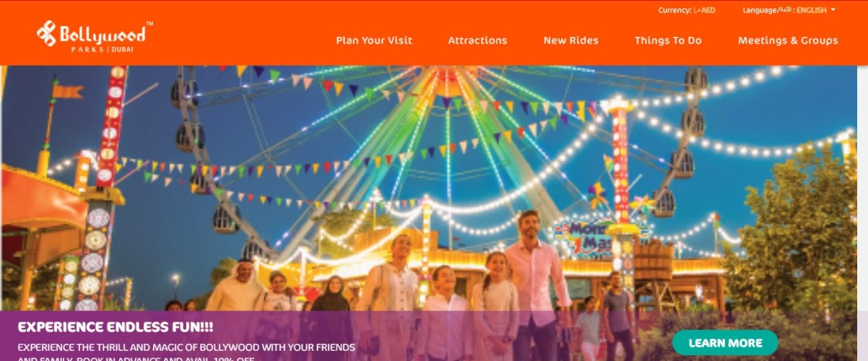
Task: Click the Experience Endless Fun heading
Action: (116, 327)
